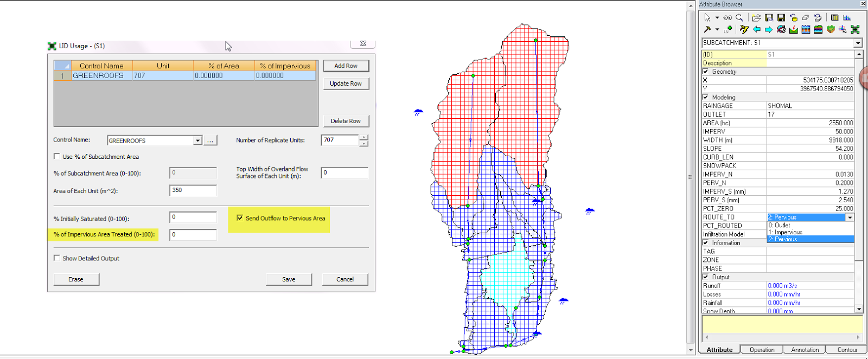Image resolution: width=868 pixels, height=359 pixels.
Task: Click the database refresh icon
Action: point(794,18)
